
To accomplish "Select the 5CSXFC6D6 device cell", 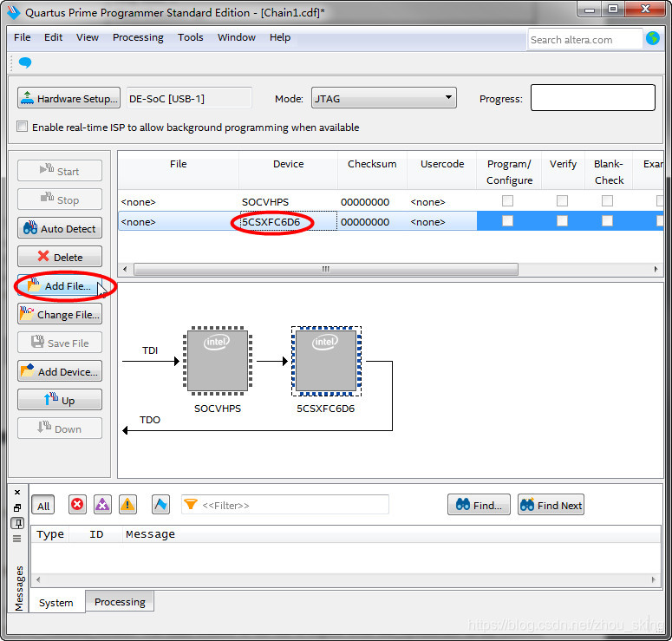I will coord(289,221).
